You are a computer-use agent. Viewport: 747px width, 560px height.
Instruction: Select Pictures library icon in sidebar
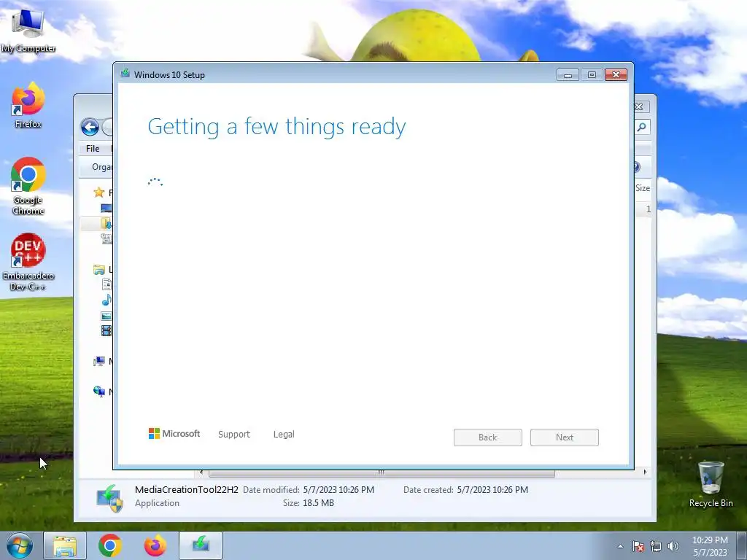[x=107, y=316]
